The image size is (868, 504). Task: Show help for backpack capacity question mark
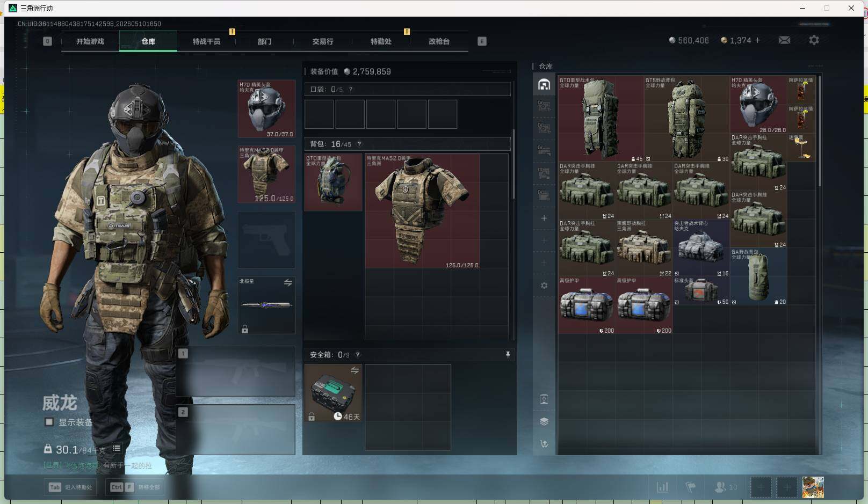(359, 144)
